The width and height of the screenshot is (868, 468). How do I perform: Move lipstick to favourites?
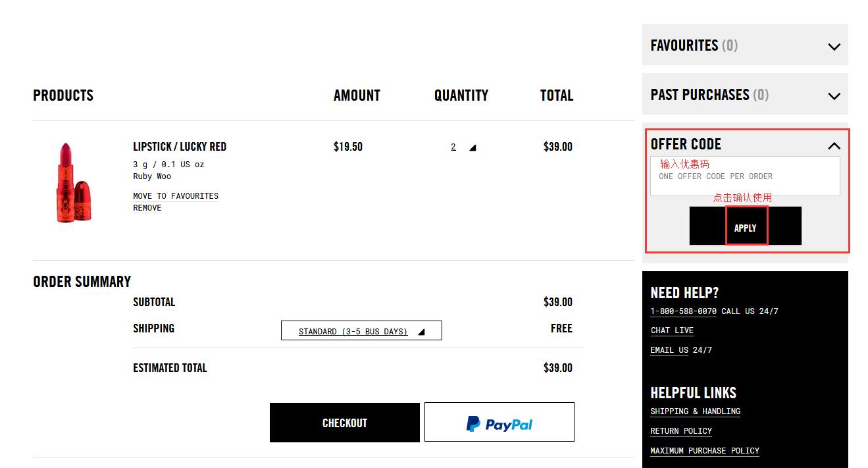pyautogui.click(x=176, y=195)
